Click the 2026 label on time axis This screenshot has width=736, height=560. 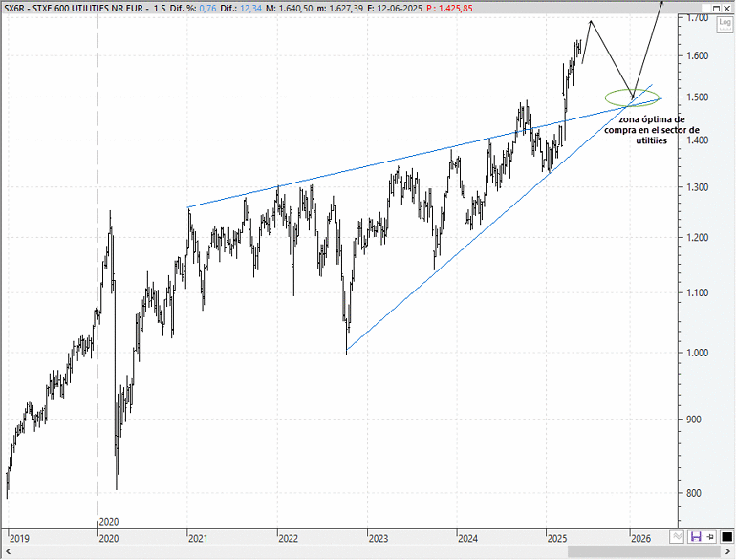tap(640, 538)
